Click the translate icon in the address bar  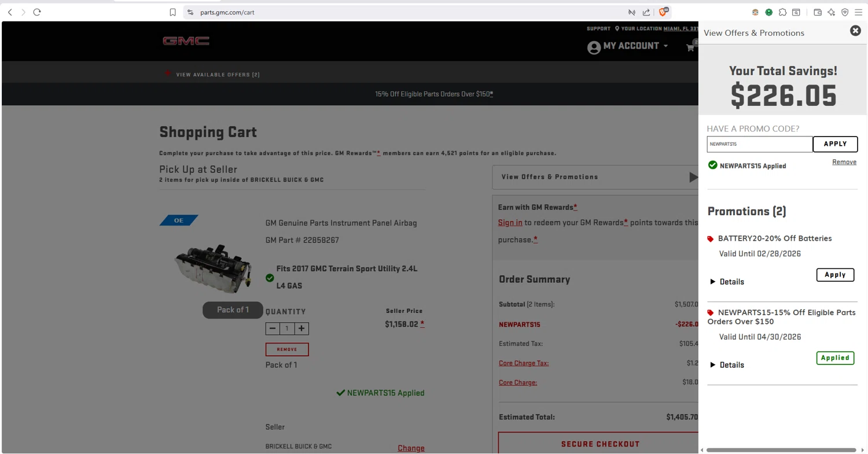pos(632,12)
